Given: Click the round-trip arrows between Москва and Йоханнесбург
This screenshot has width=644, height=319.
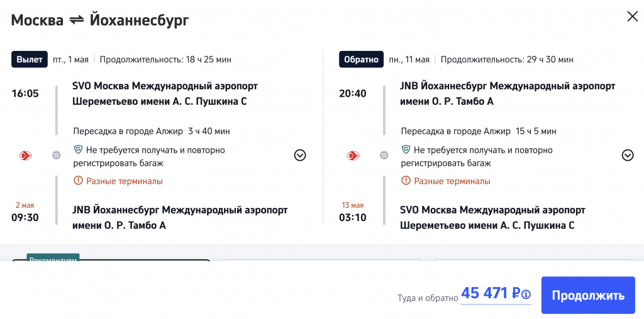Looking at the screenshot, I should point(77,20).
